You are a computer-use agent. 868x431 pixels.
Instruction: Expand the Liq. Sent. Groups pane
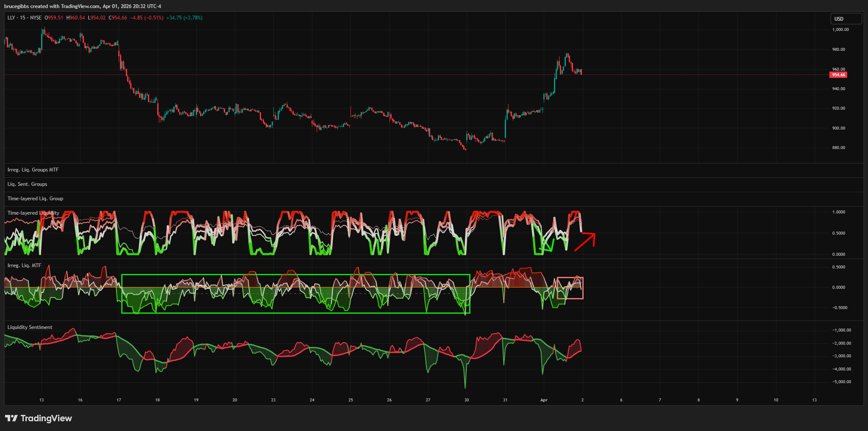point(27,184)
